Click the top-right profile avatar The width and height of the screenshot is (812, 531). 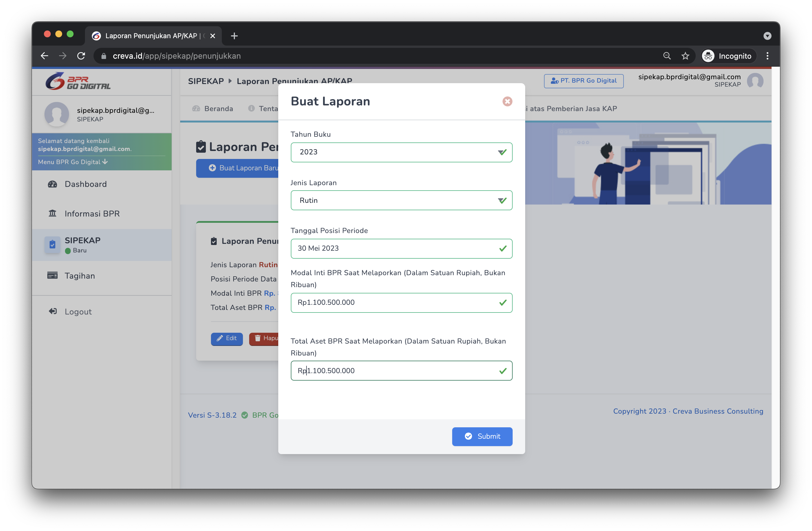[x=755, y=81]
